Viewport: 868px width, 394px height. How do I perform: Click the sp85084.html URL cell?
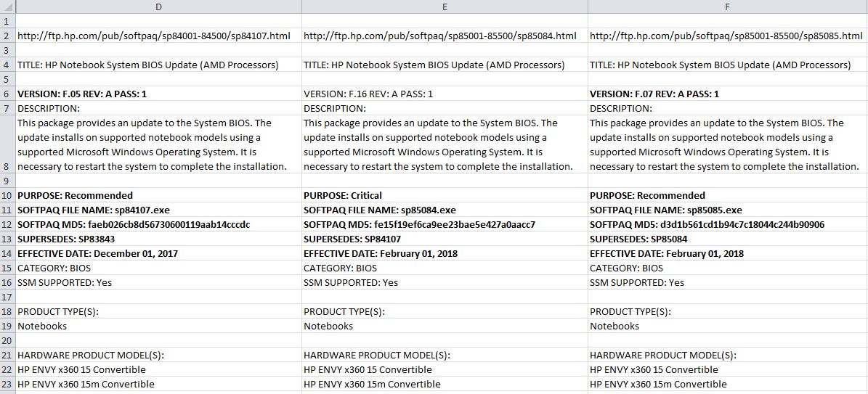[x=440, y=36]
